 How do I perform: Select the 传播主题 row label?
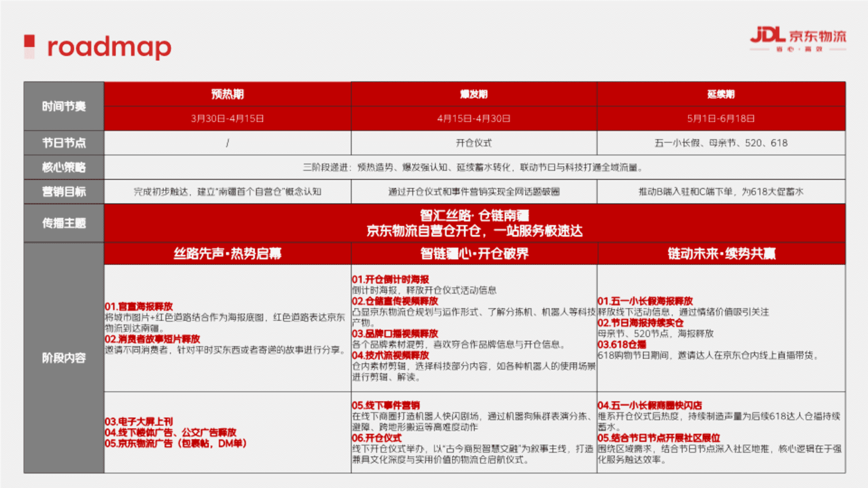click(x=64, y=223)
